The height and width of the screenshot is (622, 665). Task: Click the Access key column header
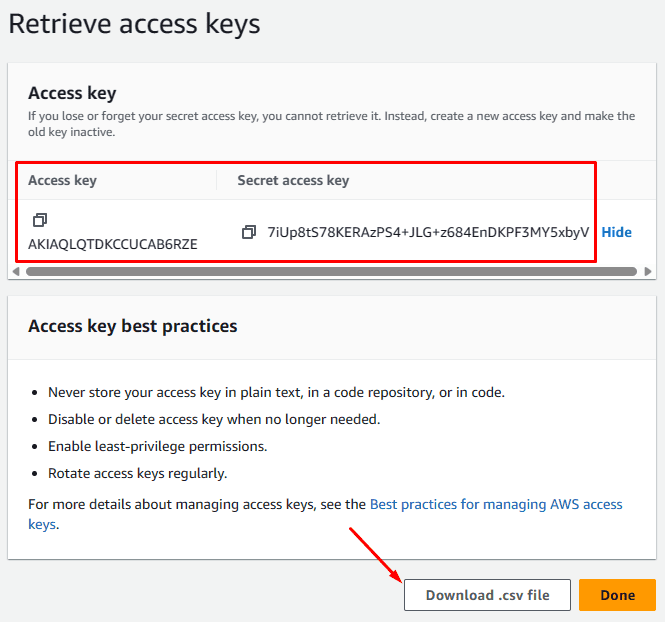coord(62,180)
